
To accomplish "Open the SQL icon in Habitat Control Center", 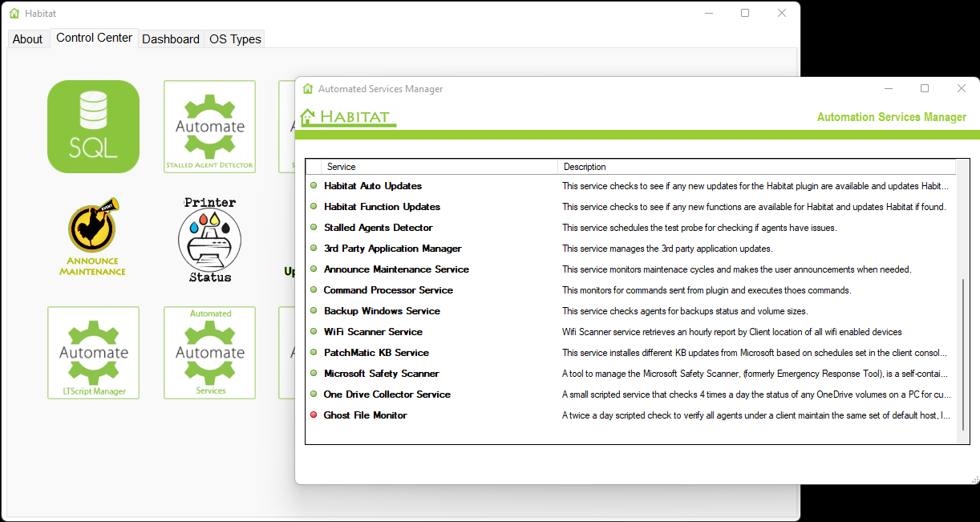I will (93, 127).
